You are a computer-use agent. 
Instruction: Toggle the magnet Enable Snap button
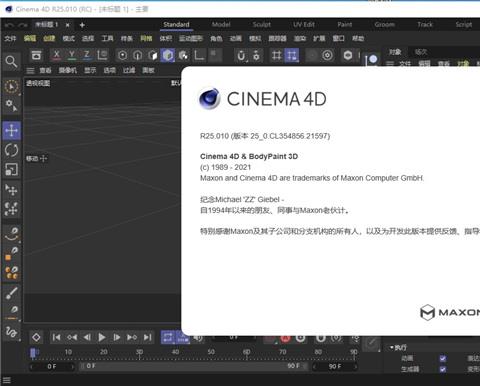[x=241, y=56]
